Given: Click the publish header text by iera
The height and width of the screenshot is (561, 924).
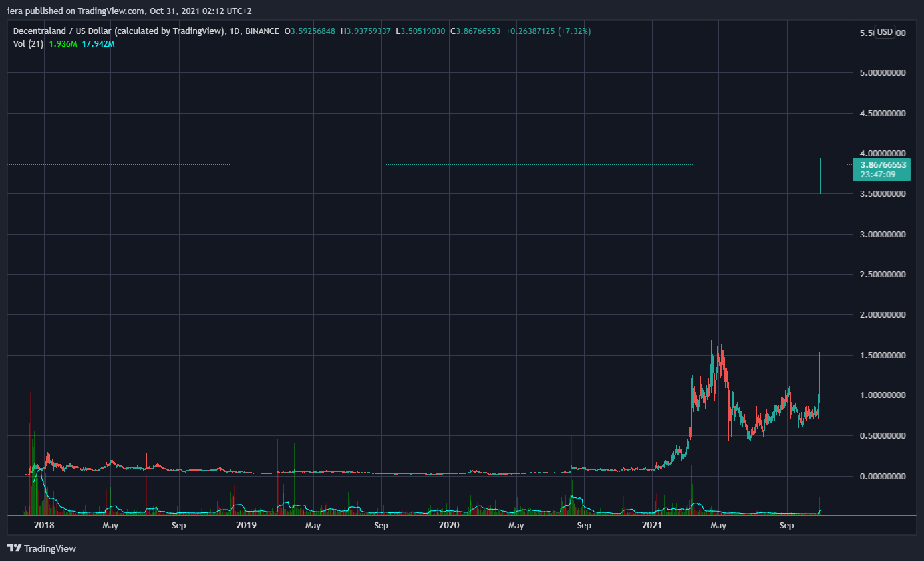Looking at the screenshot, I should [x=129, y=11].
